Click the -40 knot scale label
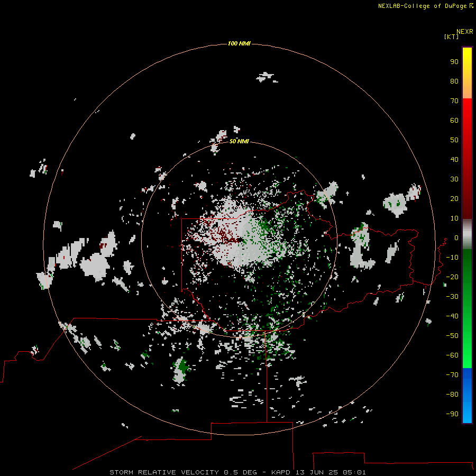This screenshot has width=476, height=476. pos(452,316)
